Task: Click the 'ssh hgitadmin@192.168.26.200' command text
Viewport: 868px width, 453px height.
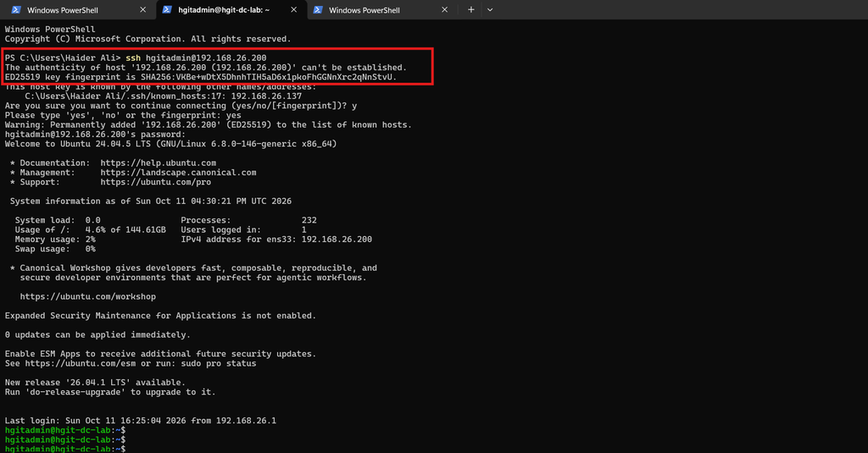Action: coord(196,58)
